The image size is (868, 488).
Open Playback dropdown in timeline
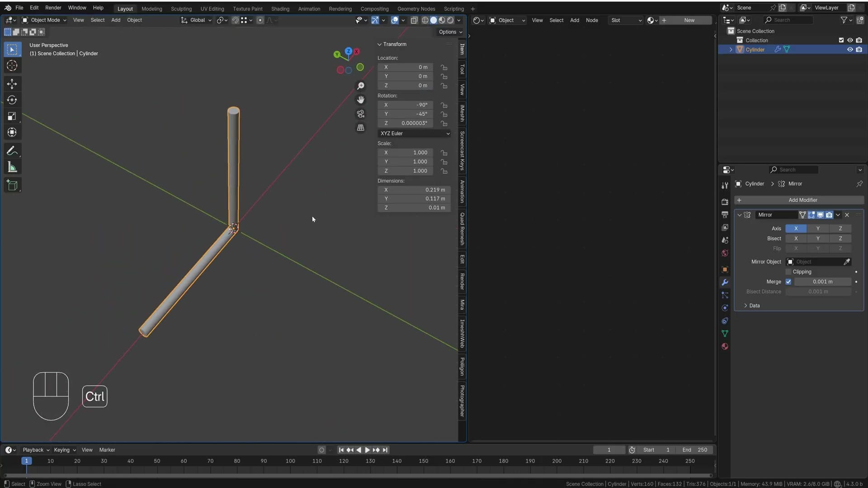(x=36, y=450)
